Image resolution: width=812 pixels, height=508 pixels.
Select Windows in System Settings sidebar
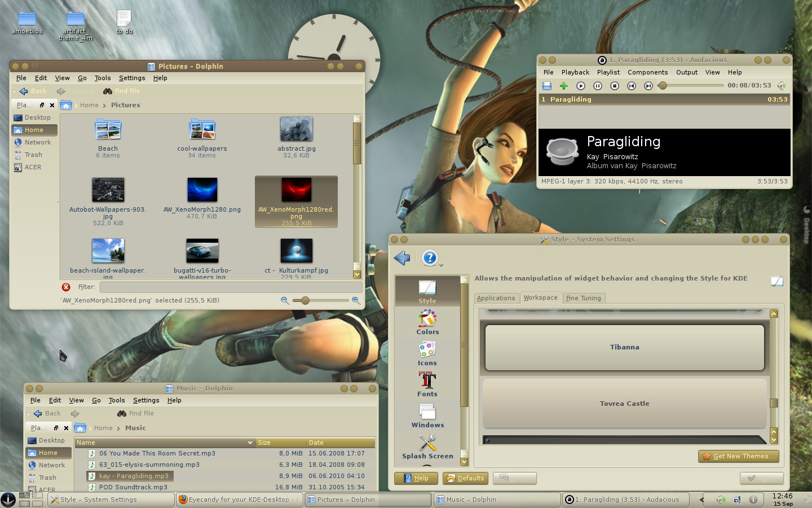(427, 415)
